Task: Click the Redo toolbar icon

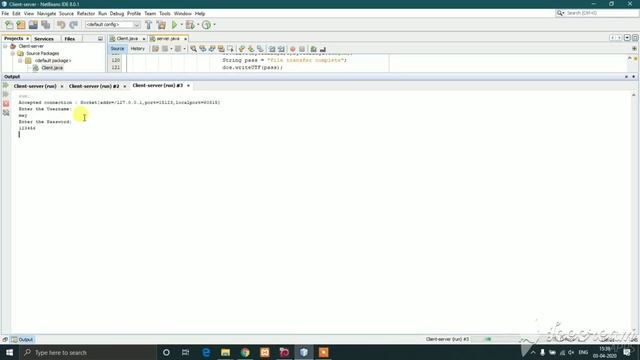Action: pyautogui.click(x=73, y=25)
